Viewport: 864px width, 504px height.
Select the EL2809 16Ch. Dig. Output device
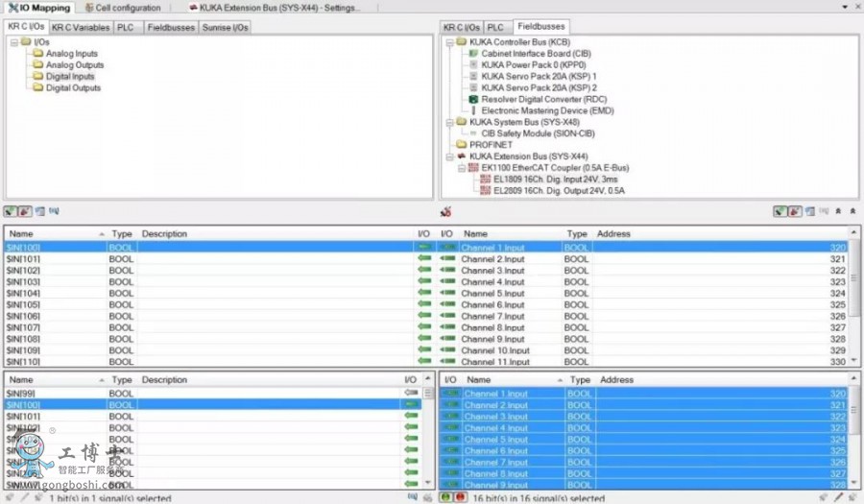coord(544,191)
